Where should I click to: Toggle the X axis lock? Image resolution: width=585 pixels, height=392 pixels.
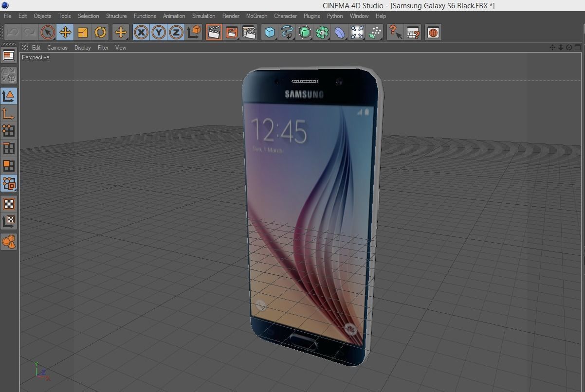tap(141, 33)
